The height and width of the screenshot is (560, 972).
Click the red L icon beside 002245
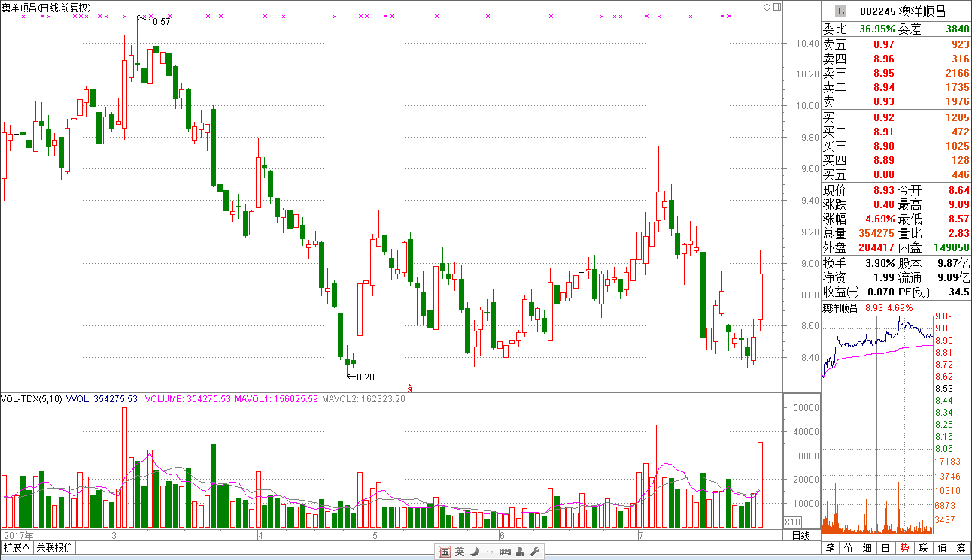(x=842, y=11)
